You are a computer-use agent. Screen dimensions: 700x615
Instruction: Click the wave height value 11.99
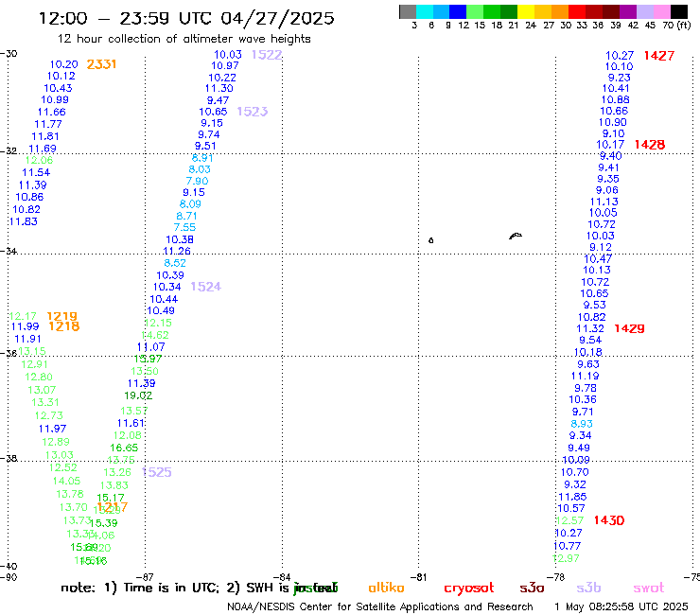point(25,326)
